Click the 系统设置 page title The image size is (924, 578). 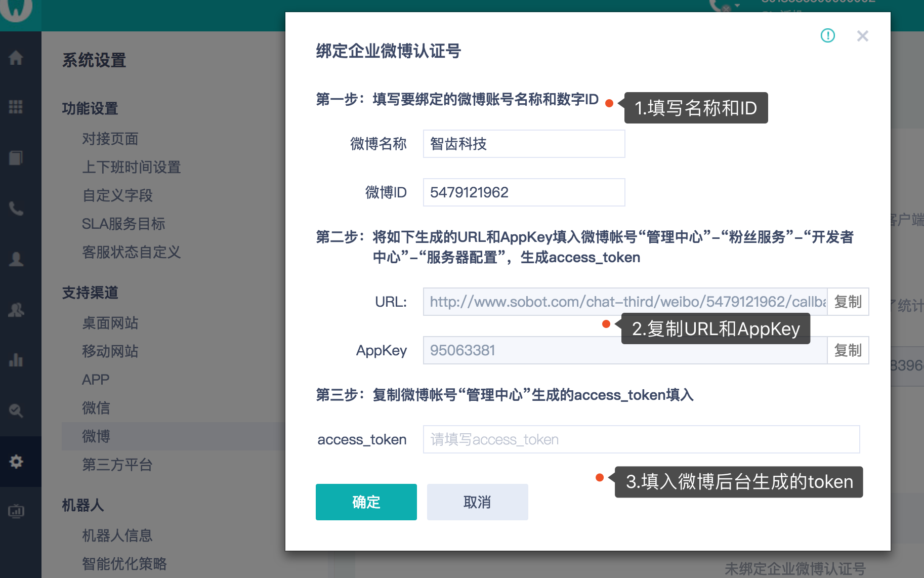94,61
